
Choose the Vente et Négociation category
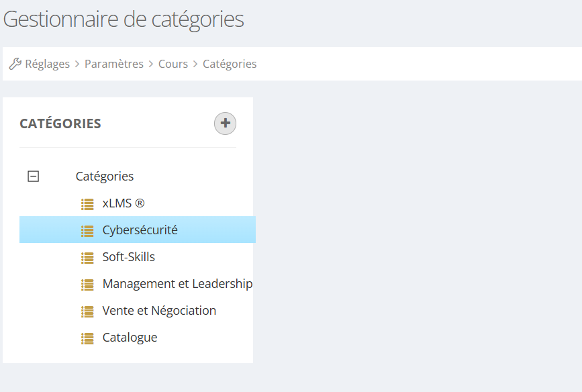[x=159, y=311]
